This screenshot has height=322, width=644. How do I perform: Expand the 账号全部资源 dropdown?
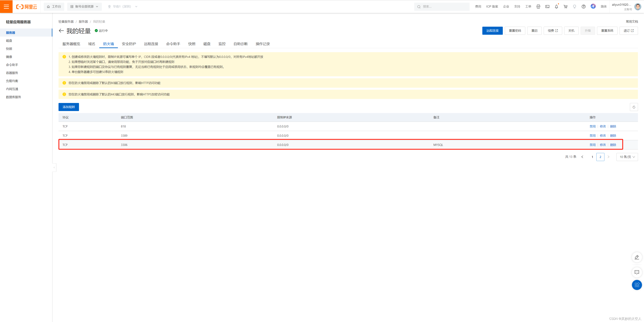pos(84,7)
